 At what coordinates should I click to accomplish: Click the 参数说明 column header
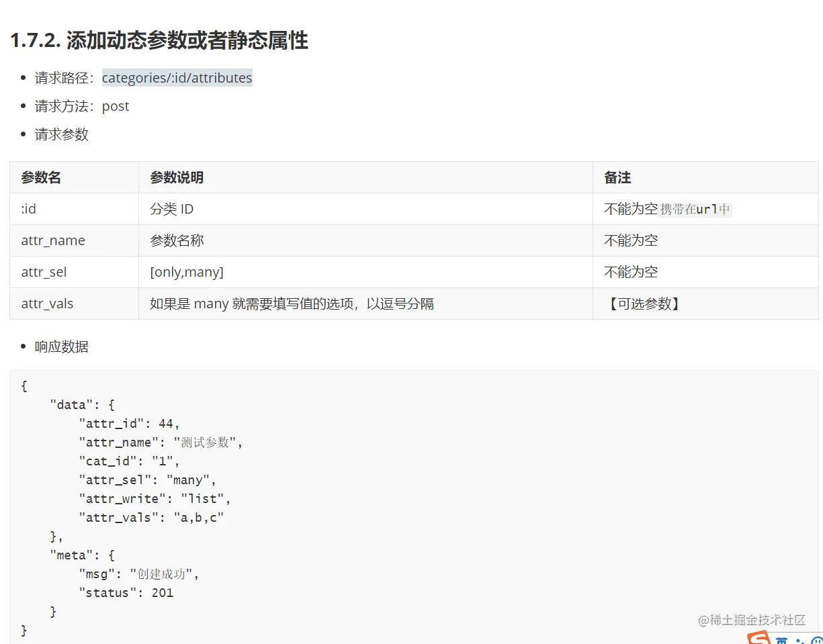(x=365, y=177)
